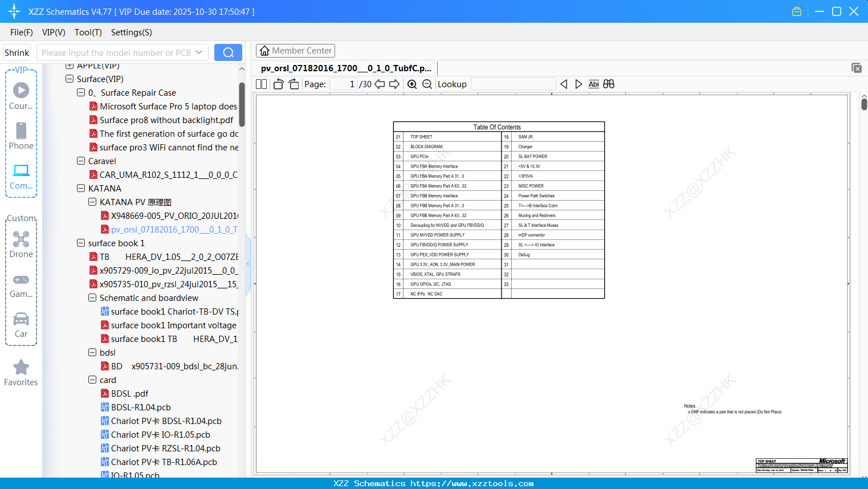The image size is (868, 489).
Task: Select the pv_orsl_07182016 document tab
Action: [346, 68]
